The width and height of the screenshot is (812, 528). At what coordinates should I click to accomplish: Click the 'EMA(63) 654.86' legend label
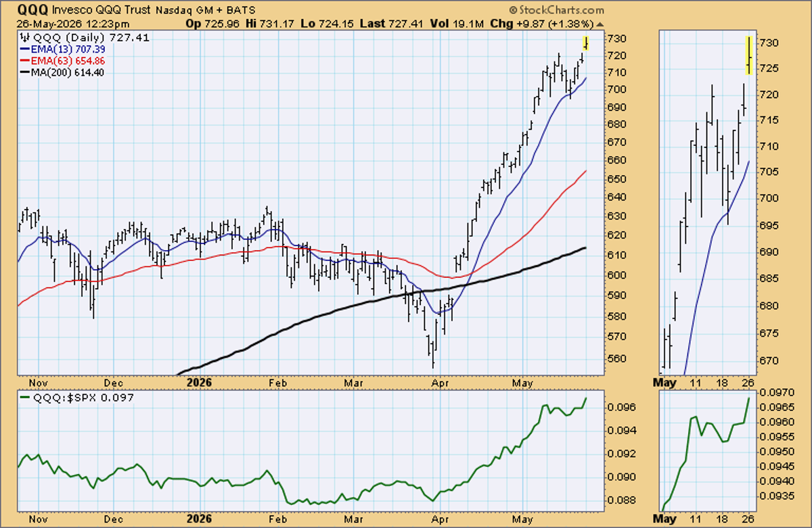tap(68, 61)
